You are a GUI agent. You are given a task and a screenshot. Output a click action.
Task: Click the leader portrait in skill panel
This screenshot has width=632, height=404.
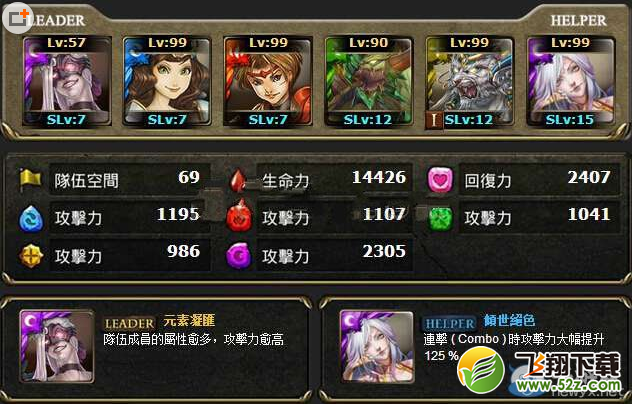point(57,346)
